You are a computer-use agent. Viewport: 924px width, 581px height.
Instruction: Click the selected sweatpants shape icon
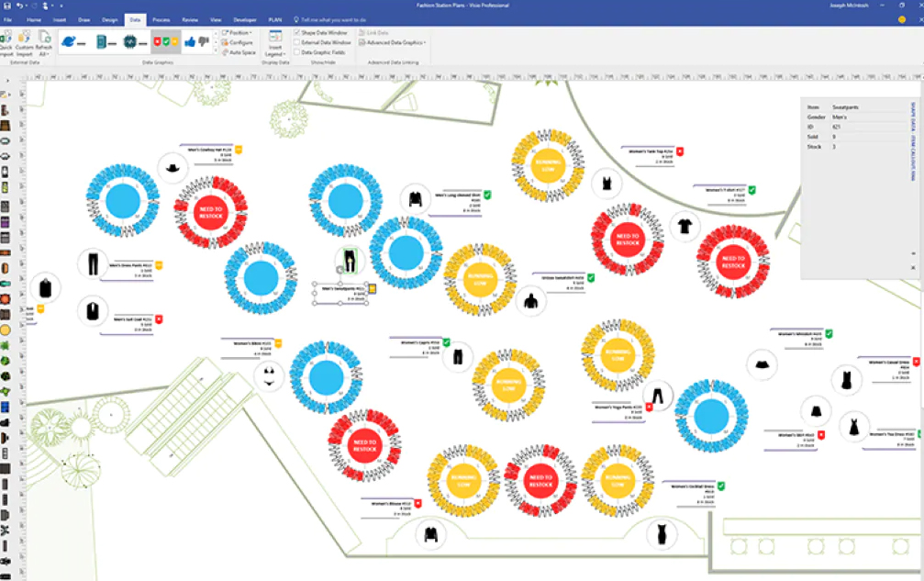pyautogui.click(x=350, y=261)
